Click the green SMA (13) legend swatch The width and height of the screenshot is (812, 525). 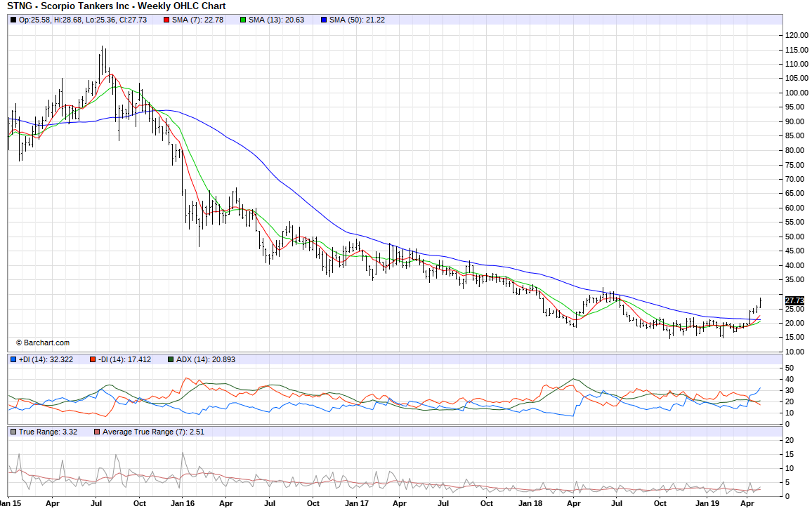coord(243,20)
